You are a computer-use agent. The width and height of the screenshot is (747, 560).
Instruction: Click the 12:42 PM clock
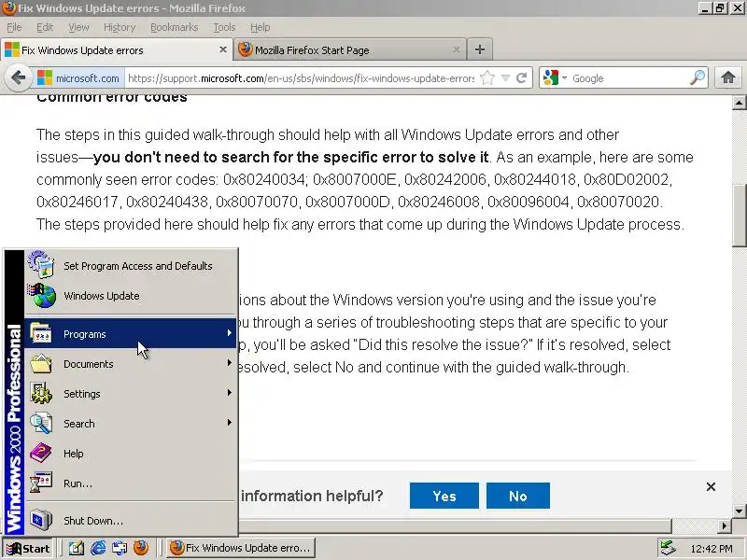click(712, 549)
